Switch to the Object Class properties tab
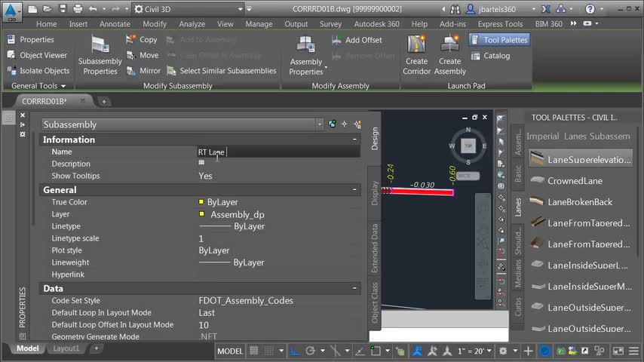 tap(375, 303)
